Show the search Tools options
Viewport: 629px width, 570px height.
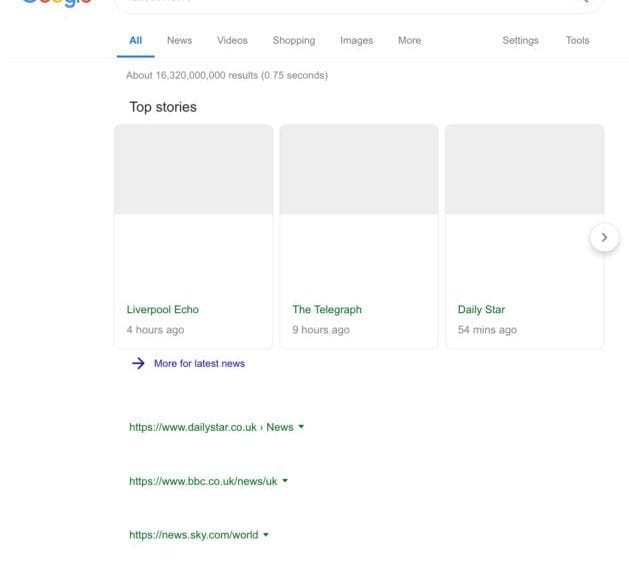point(577,41)
